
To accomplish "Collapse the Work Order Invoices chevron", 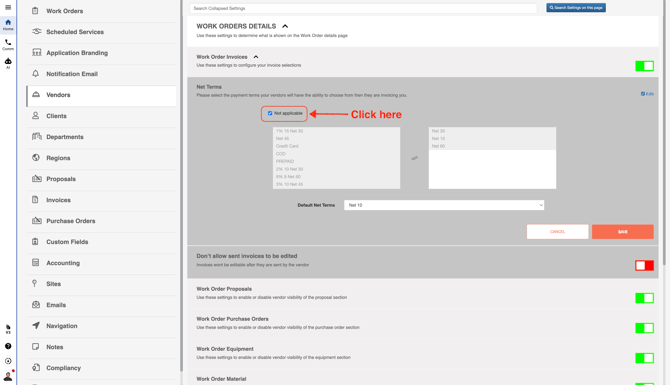I will tap(256, 57).
